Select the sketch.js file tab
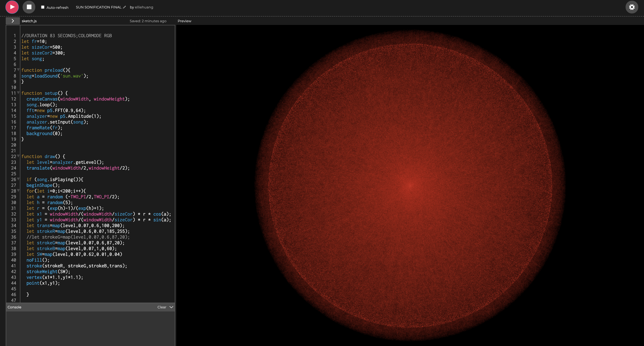This screenshot has width=644, height=346. coord(29,21)
